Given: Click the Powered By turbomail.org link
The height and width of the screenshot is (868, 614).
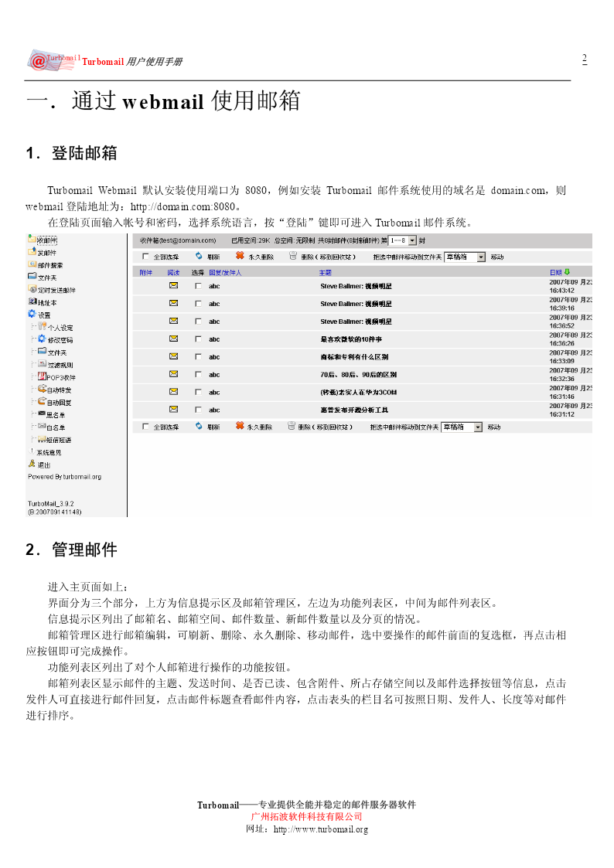Looking at the screenshot, I should [64, 477].
